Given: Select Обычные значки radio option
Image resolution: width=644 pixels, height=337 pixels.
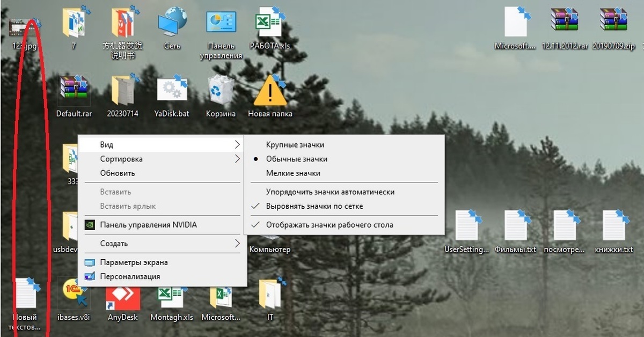Looking at the screenshot, I should click(296, 159).
